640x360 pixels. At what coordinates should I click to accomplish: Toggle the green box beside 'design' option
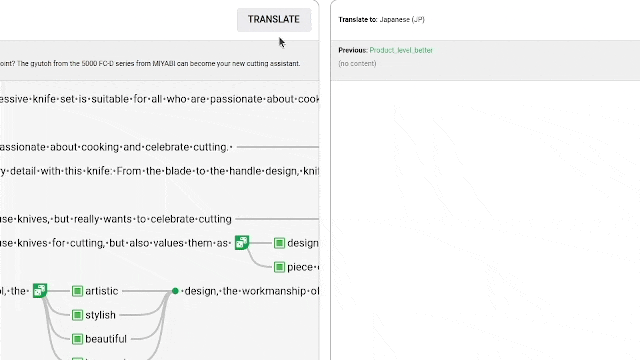click(279, 243)
